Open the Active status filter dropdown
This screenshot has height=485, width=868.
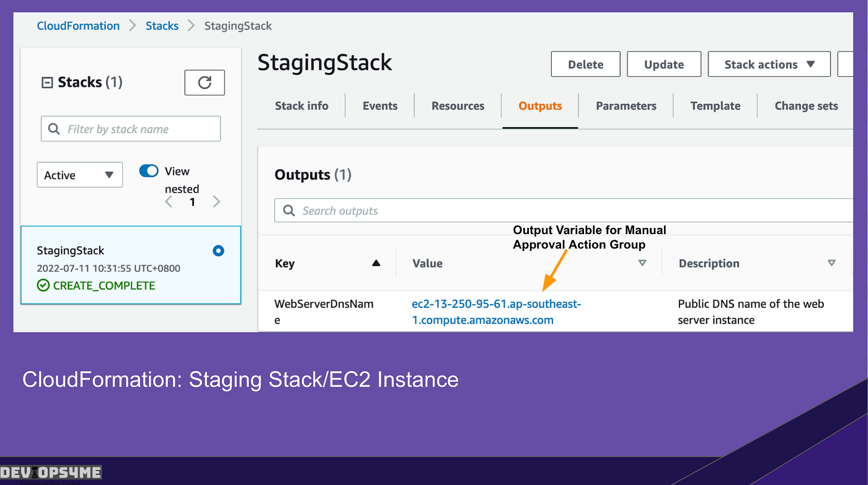[80, 175]
